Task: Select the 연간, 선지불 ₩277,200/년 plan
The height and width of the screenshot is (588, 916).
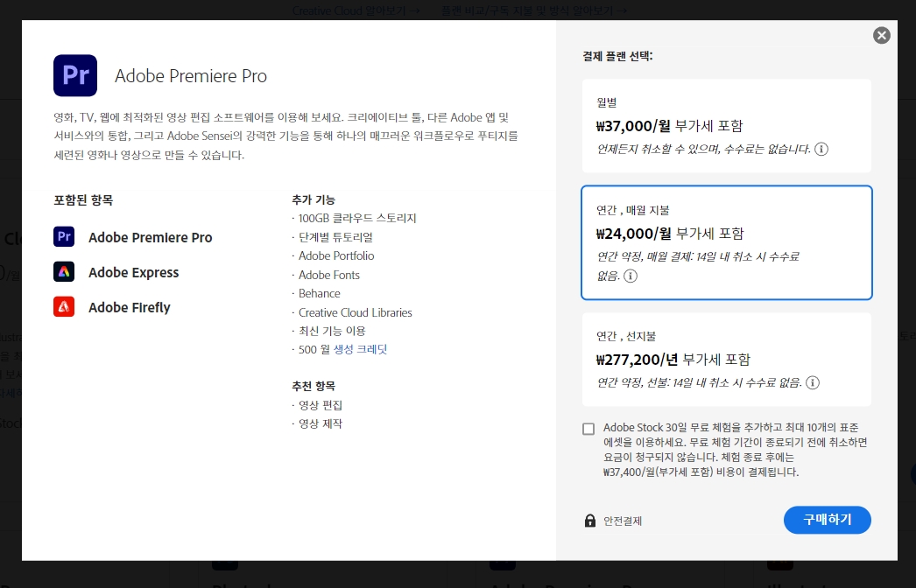Action: point(727,359)
